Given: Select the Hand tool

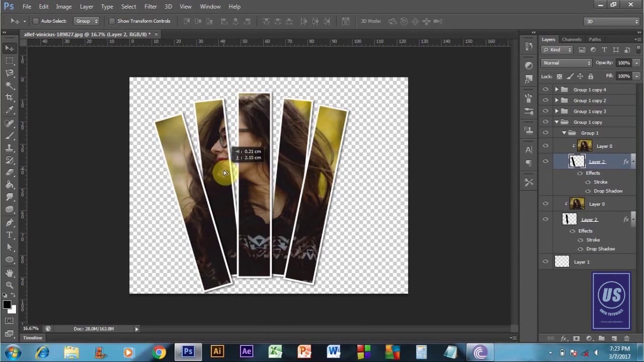Looking at the screenshot, I should pyautogui.click(x=10, y=273).
